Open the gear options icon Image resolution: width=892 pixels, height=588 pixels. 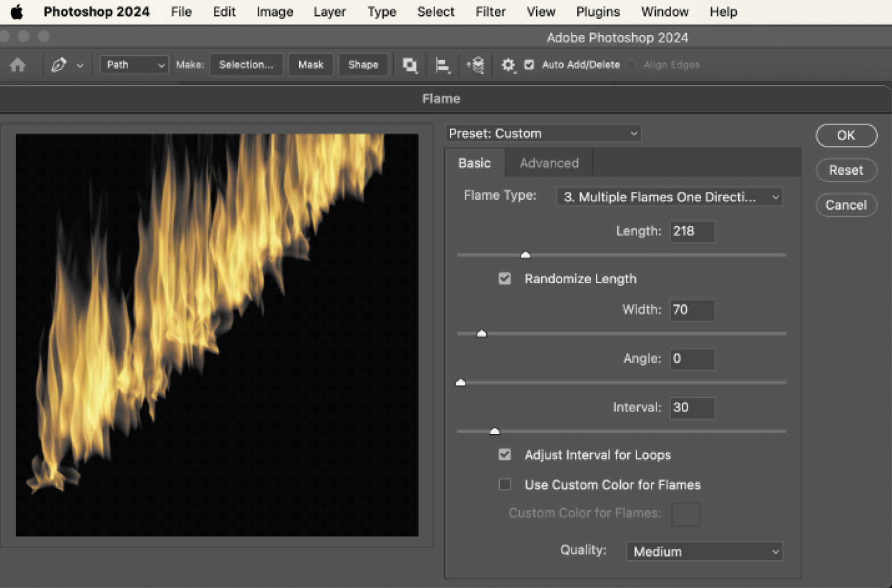click(x=508, y=65)
